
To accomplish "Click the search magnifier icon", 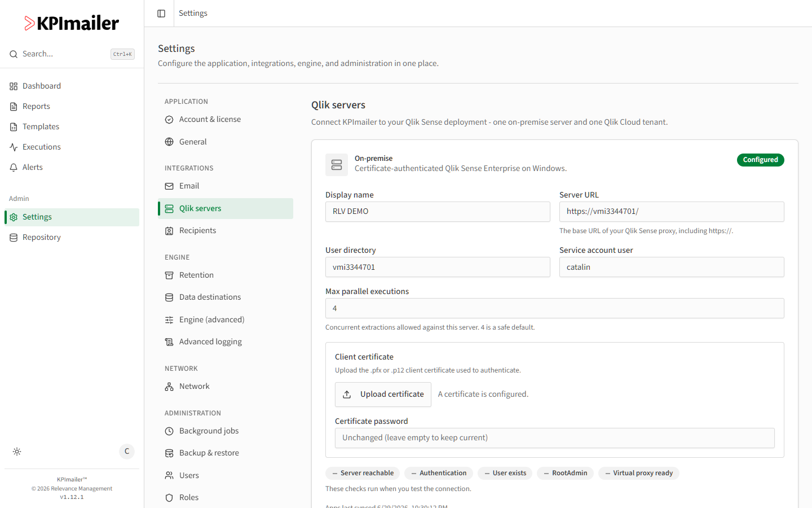I will (14, 54).
